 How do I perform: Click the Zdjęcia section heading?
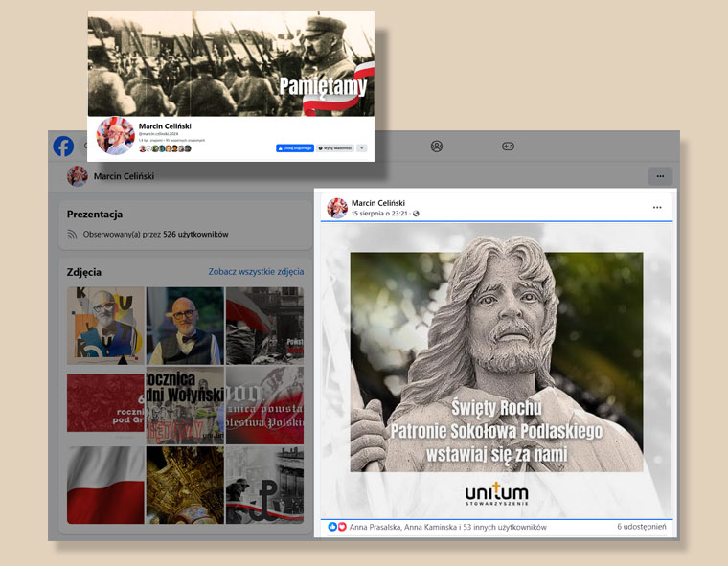pos(84,272)
